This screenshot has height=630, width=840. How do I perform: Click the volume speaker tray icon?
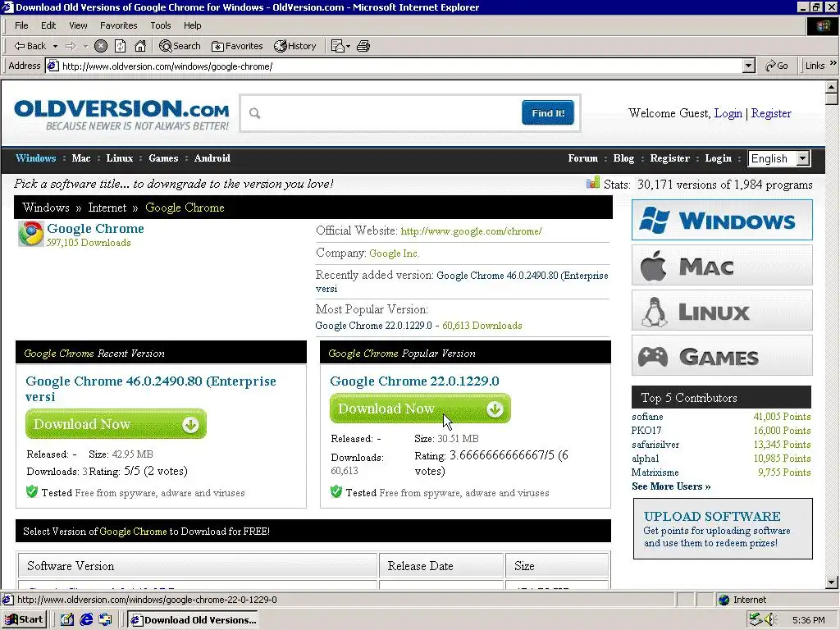(770, 620)
